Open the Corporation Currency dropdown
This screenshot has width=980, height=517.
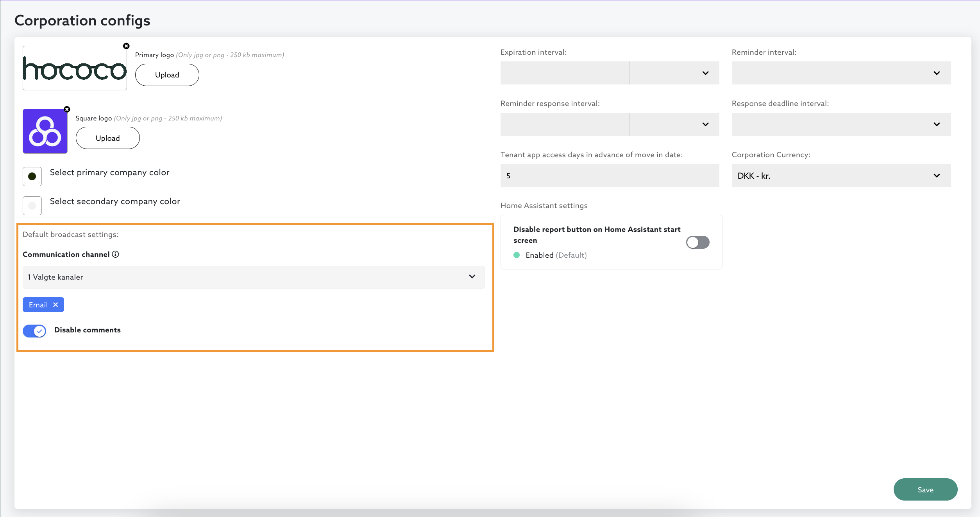tap(841, 176)
